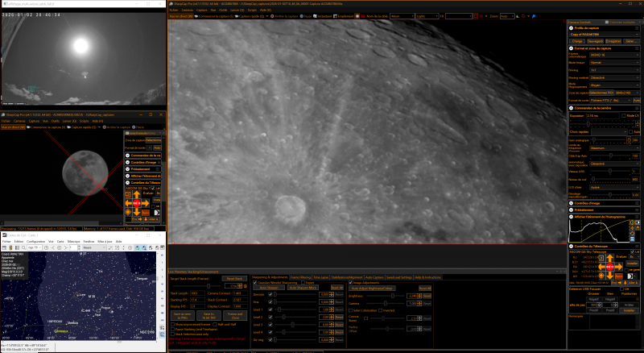Switch to the Auto Capture tab

[375, 277]
